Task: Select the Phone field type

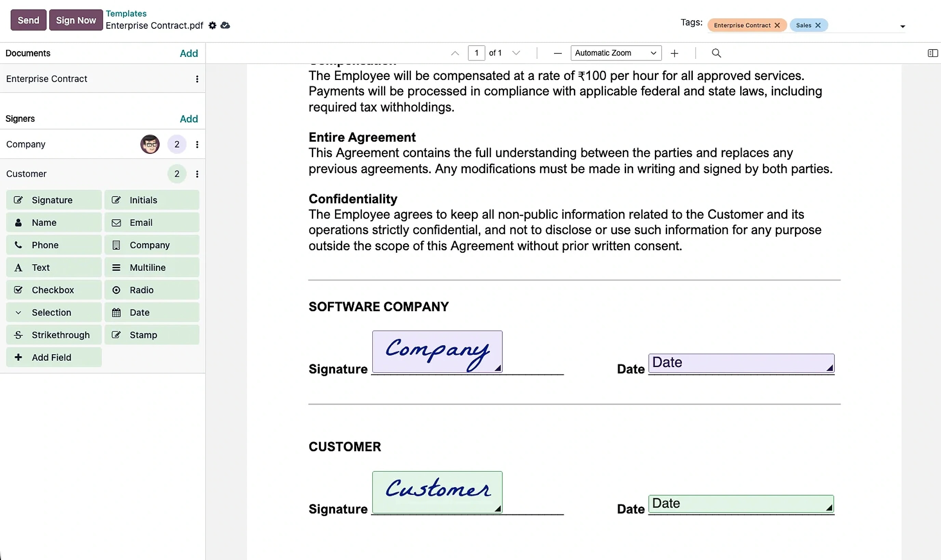Action: [54, 245]
